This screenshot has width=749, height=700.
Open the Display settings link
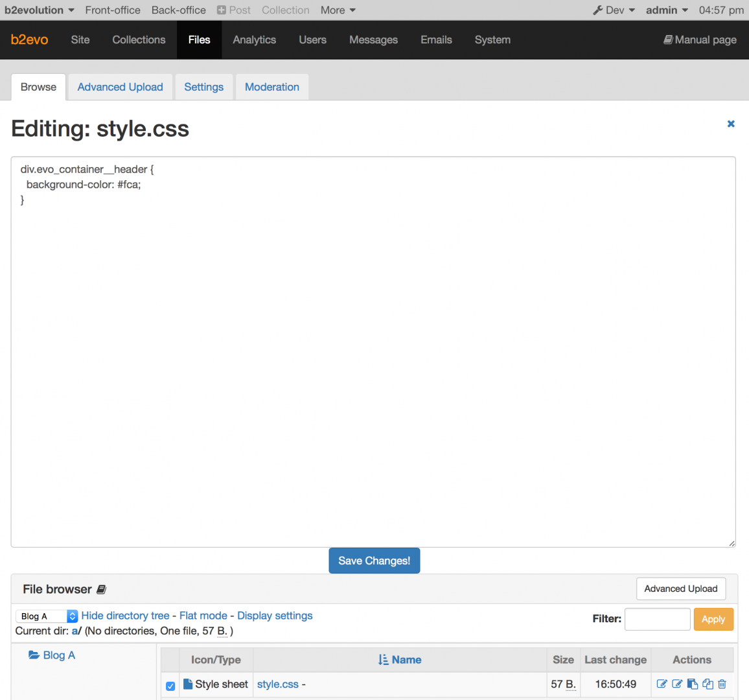click(x=274, y=615)
